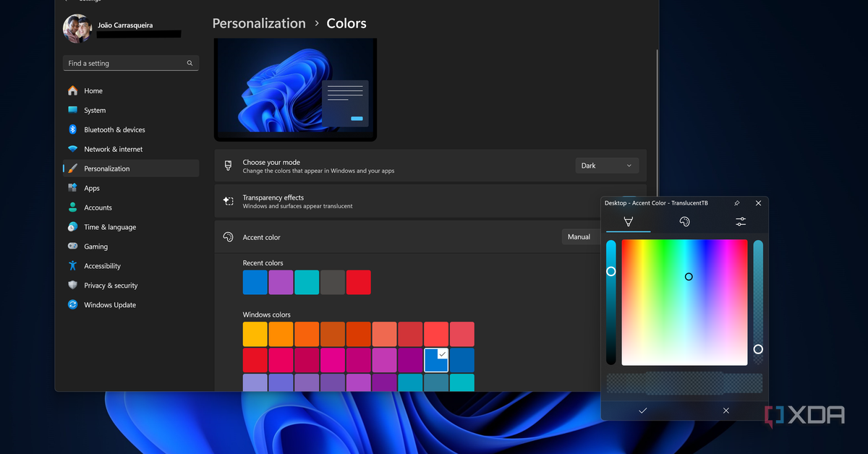
Task: Select the blue recent color swatch
Action: (x=255, y=283)
